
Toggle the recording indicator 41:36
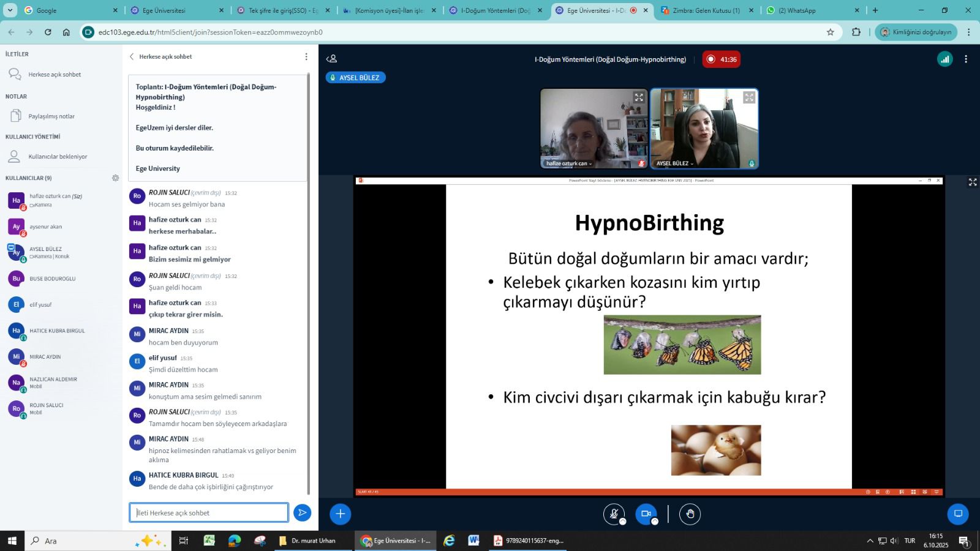pos(721,59)
